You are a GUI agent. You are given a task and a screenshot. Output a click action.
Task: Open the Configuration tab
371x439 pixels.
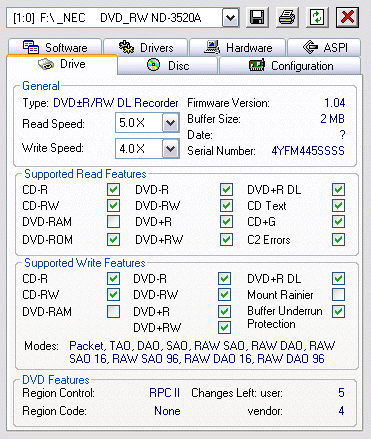pos(290,65)
